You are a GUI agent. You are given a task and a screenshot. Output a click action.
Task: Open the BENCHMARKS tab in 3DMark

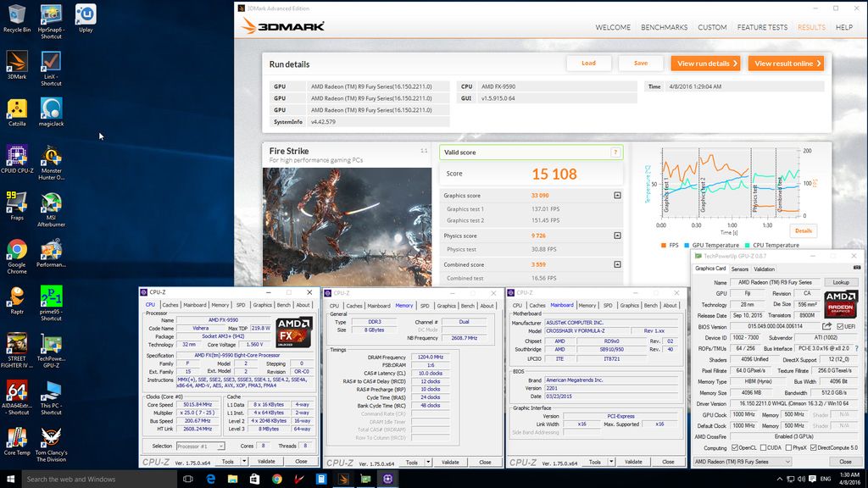click(664, 27)
